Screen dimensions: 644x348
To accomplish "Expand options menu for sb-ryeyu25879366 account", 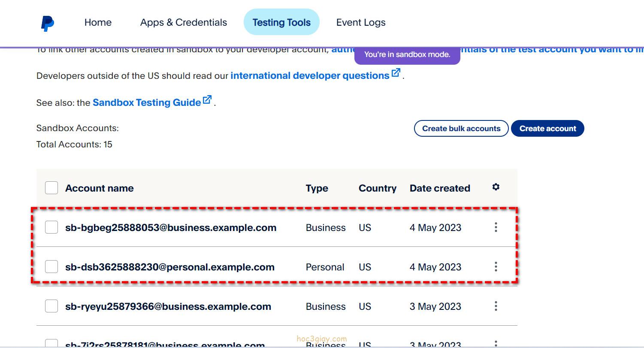I will coord(496,306).
